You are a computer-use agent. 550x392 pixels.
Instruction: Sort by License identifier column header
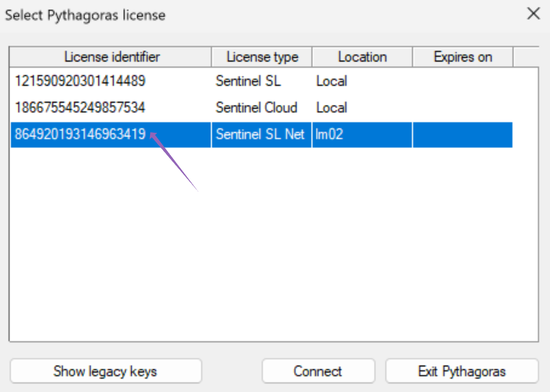coord(110,57)
